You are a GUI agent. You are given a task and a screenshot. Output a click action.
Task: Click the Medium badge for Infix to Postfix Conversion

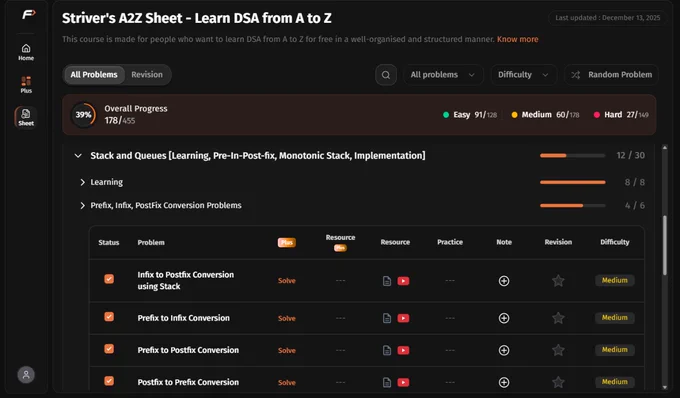(615, 281)
